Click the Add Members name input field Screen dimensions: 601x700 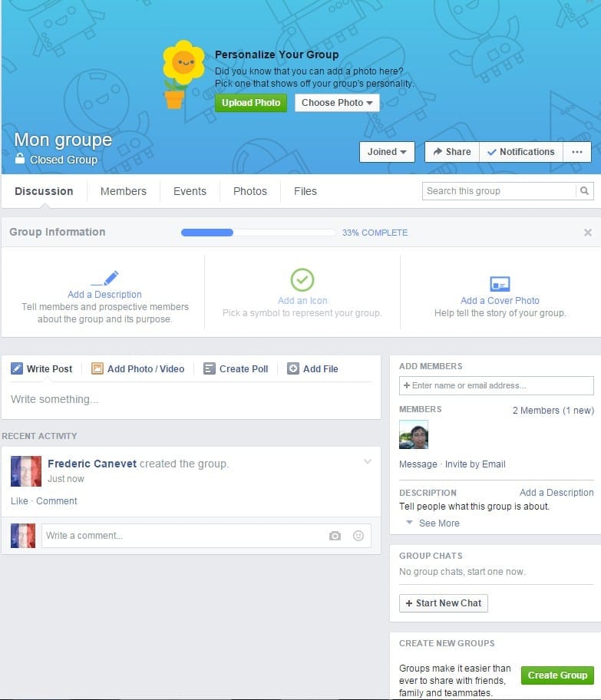click(496, 386)
